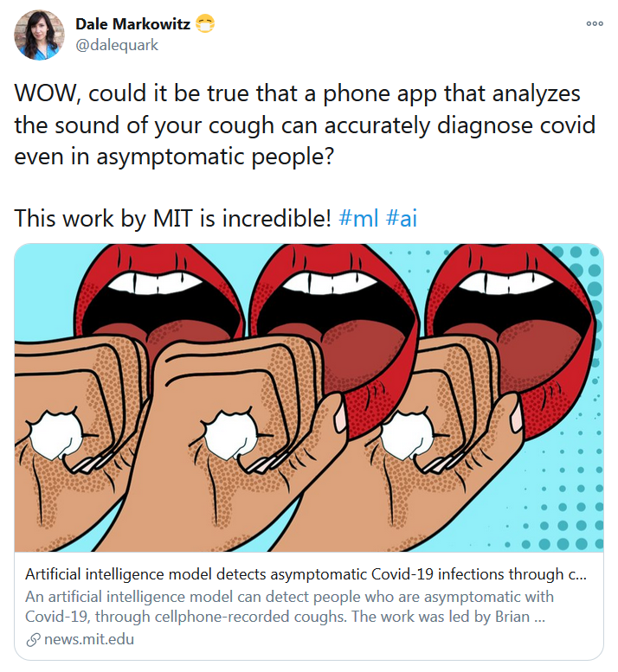Image resolution: width=618 pixels, height=672 pixels.
Task: Click the @dalequark handle
Action: point(117,45)
